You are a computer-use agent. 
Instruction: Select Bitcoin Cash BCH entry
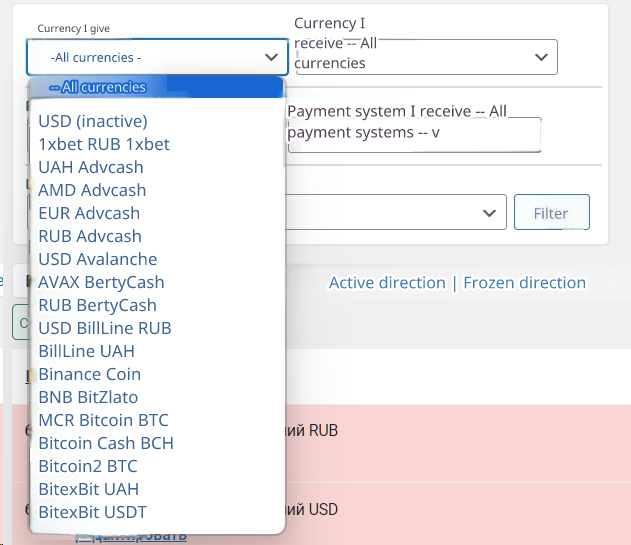click(106, 443)
